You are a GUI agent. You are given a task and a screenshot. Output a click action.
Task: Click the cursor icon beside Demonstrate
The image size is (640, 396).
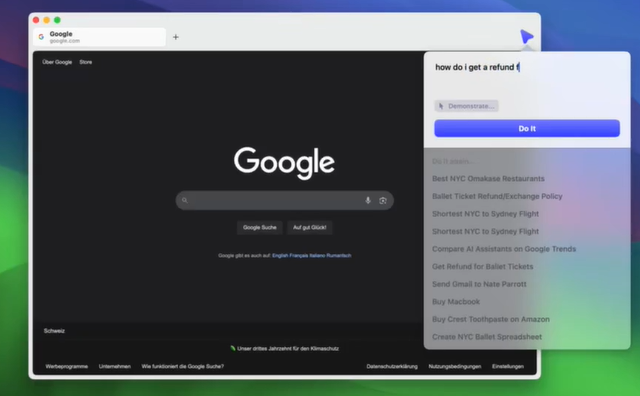[x=441, y=106]
